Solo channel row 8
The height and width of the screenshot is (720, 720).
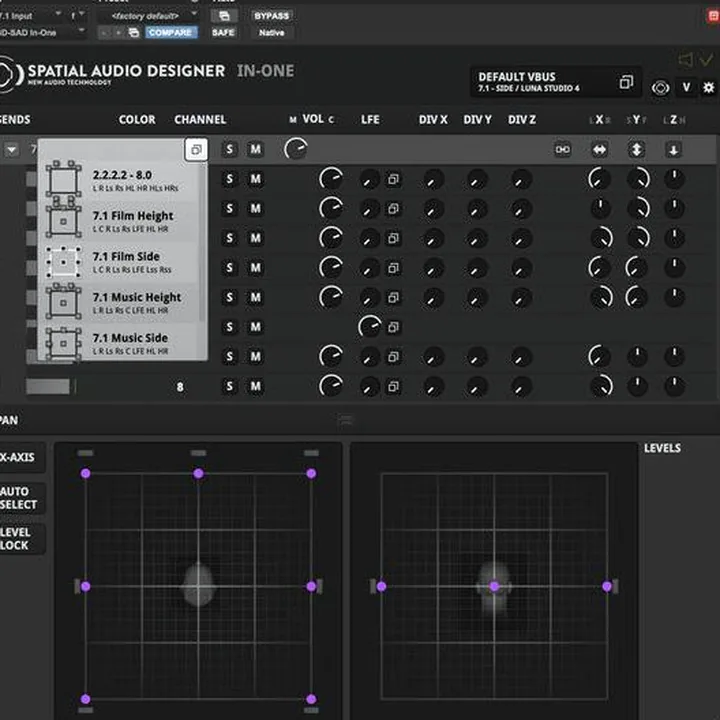[x=230, y=386]
